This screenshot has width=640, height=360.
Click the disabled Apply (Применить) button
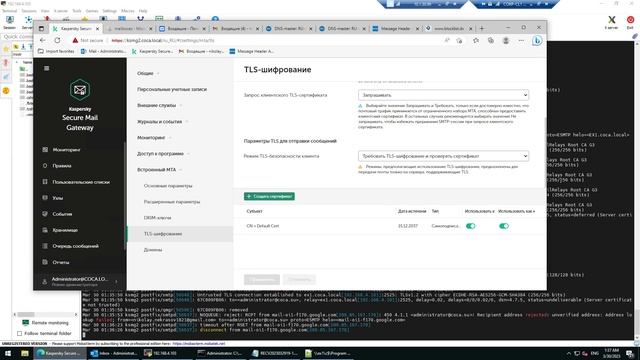pyautogui.click(x=262, y=280)
